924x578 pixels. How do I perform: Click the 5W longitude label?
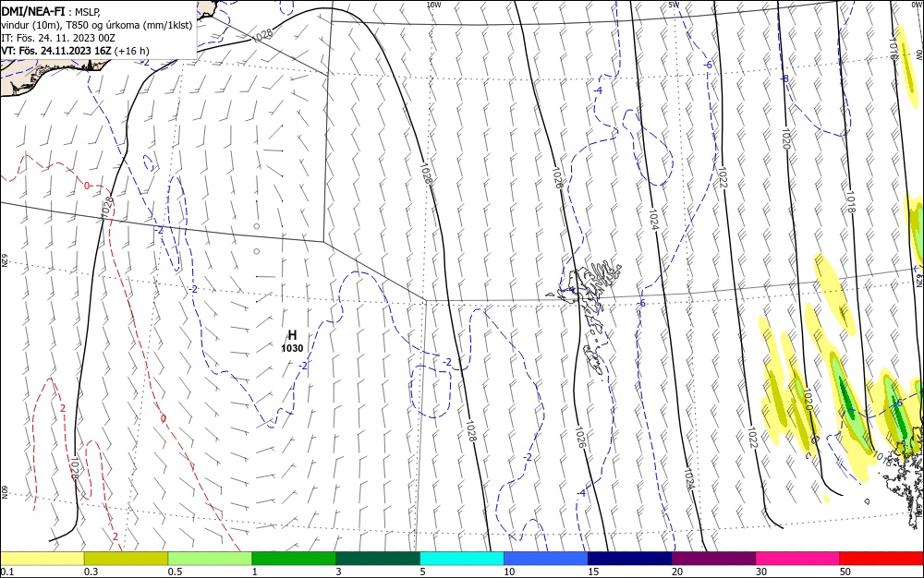point(674,5)
